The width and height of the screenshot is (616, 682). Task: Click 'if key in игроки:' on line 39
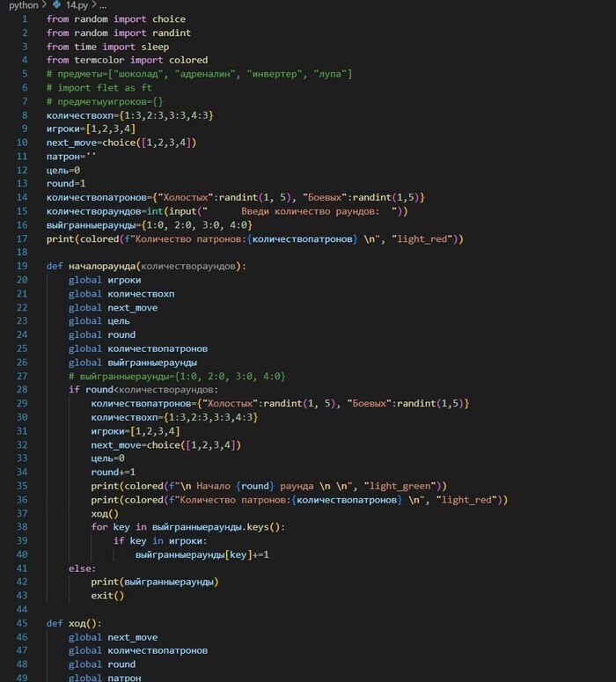pos(160,540)
